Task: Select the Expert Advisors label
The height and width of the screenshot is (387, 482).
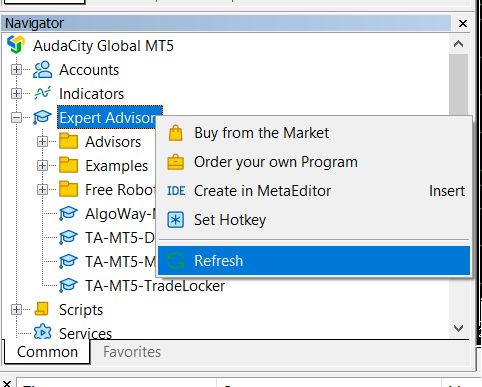Action: point(107,118)
